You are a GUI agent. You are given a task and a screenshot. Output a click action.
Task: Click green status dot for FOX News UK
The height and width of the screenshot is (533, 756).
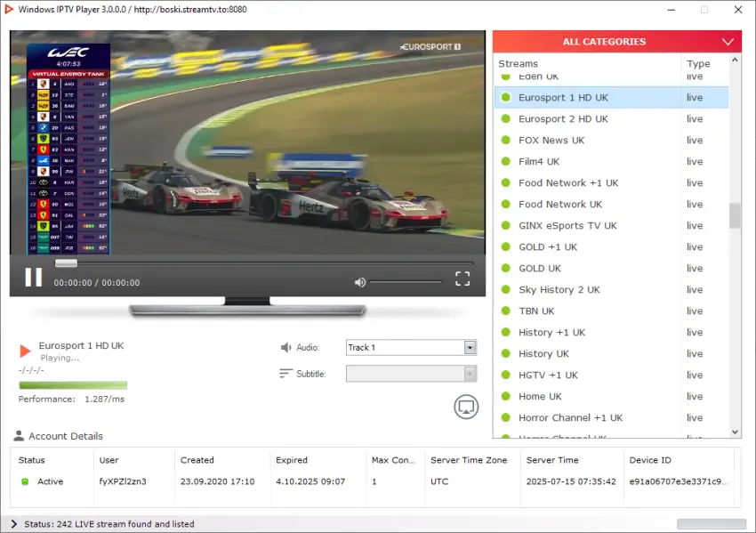pyautogui.click(x=506, y=140)
